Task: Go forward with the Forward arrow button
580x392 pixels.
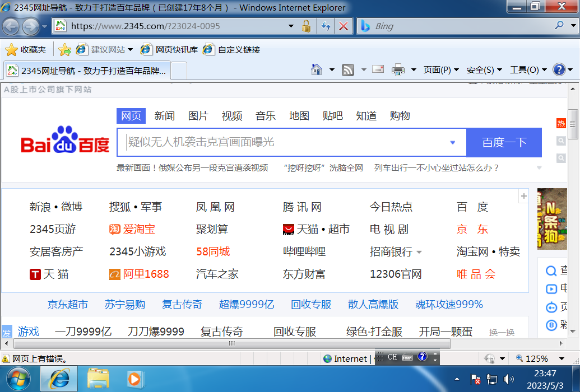Action: coord(30,27)
